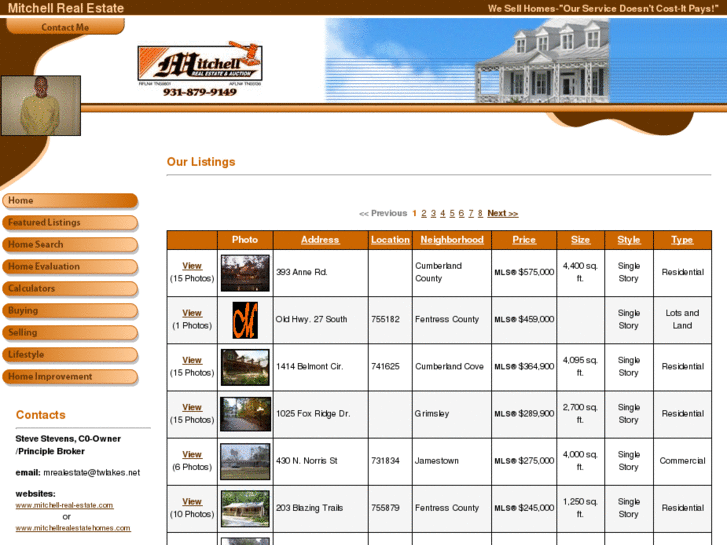Sort listings by Type column

coord(682,240)
